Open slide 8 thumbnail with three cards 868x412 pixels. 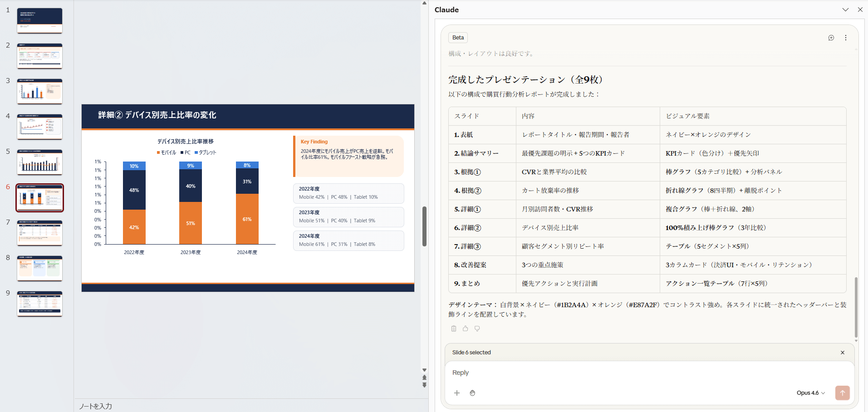click(x=40, y=268)
